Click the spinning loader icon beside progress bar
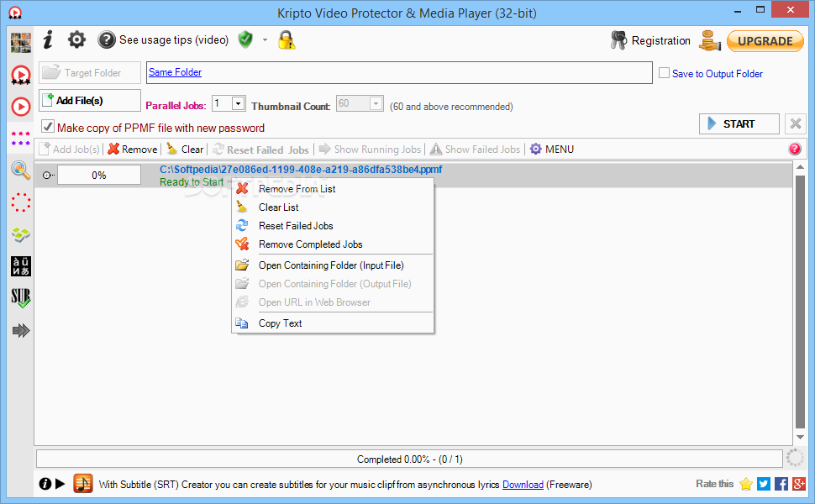This screenshot has height=504, width=815. tap(795, 459)
